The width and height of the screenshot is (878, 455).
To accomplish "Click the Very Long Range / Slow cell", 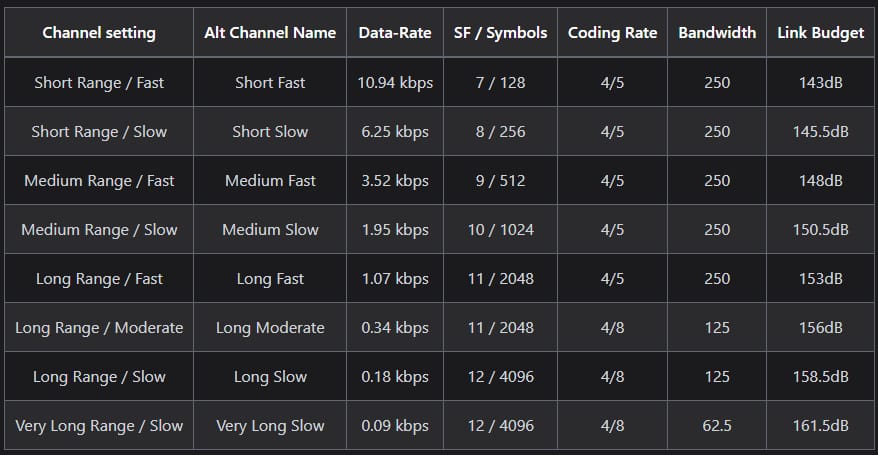I will click(x=99, y=426).
